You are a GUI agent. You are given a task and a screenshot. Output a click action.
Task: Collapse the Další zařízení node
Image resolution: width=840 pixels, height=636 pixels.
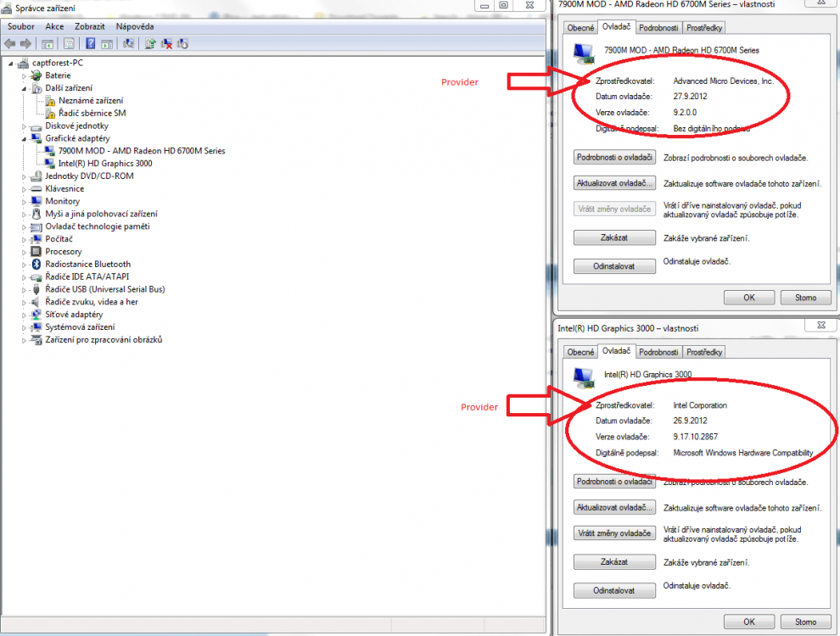point(24,88)
